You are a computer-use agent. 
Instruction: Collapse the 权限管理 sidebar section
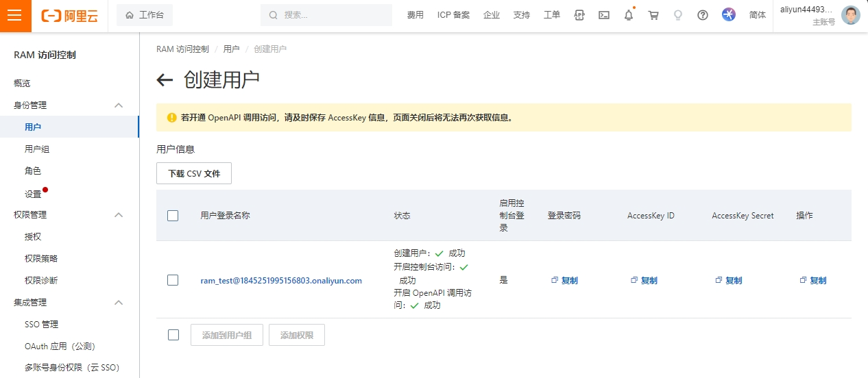coord(119,215)
